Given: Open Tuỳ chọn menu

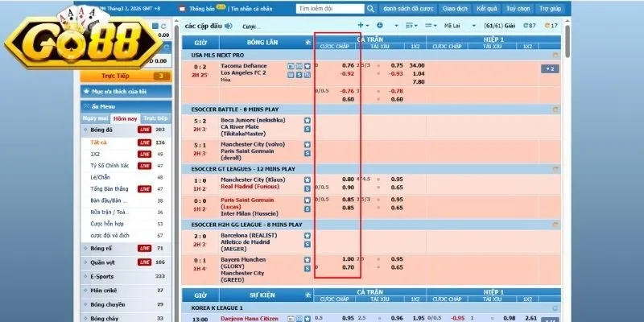Looking at the screenshot, I should pyautogui.click(x=518, y=9).
